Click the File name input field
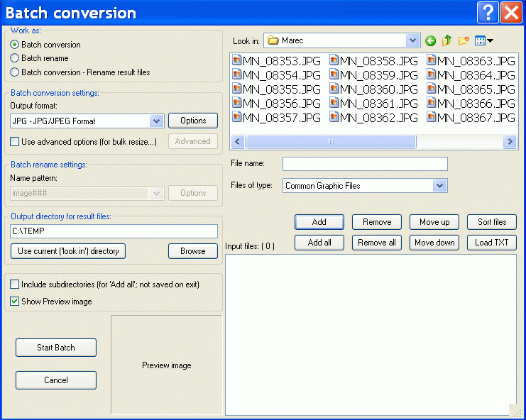 coord(365,164)
